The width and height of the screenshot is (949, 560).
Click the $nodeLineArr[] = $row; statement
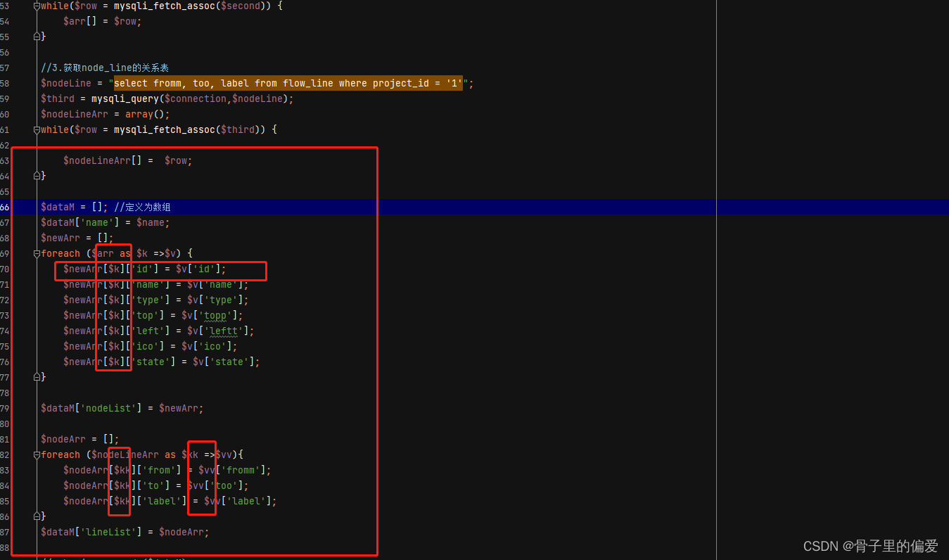128,160
